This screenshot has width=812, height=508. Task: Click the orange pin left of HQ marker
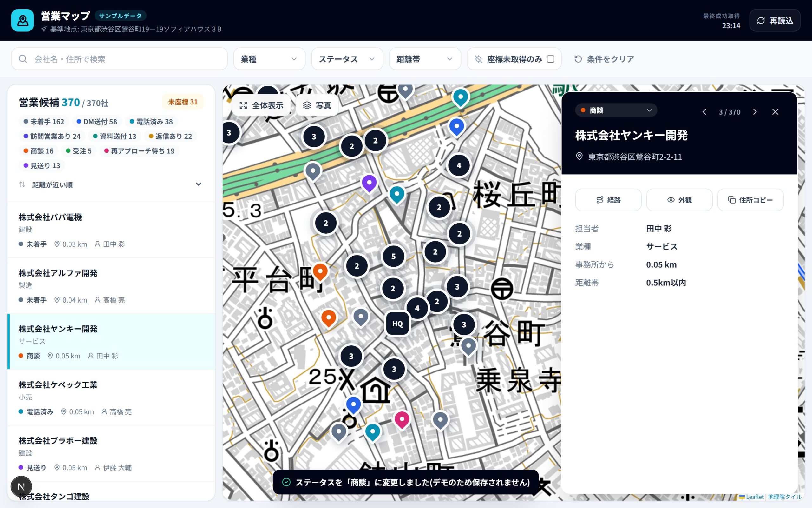[329, 318]
